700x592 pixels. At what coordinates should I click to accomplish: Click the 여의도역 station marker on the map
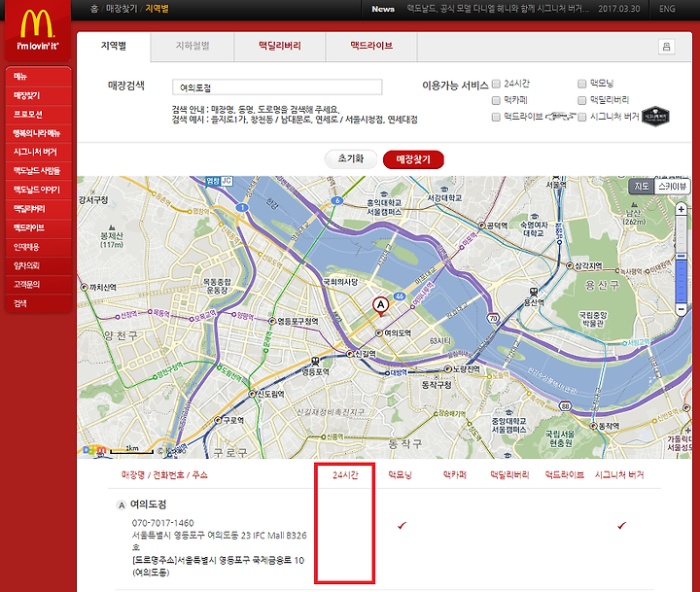378,333
